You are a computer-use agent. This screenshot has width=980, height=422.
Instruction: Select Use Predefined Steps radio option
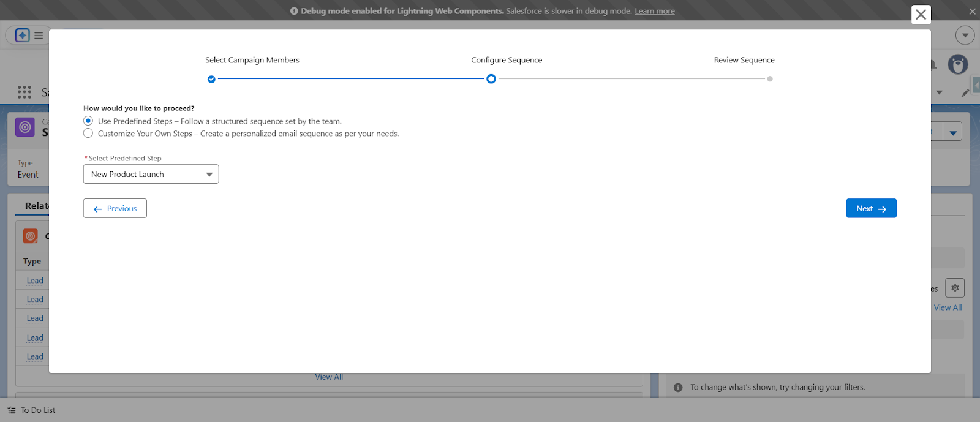(x=88, y=121)
